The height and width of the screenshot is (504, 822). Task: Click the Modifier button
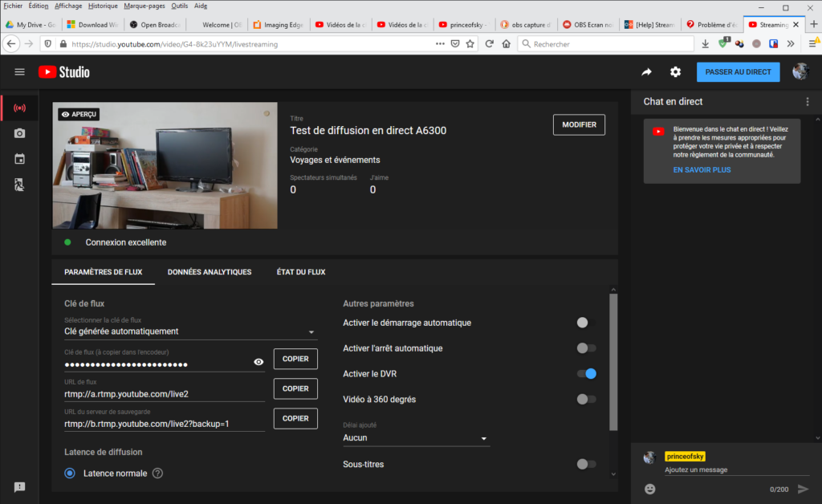(579, 125)
